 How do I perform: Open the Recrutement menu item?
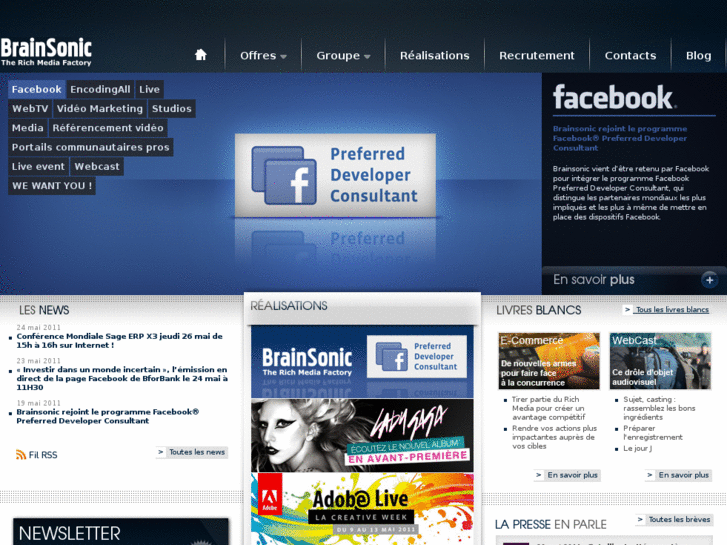pyautogui.click(x=537, y=56)
